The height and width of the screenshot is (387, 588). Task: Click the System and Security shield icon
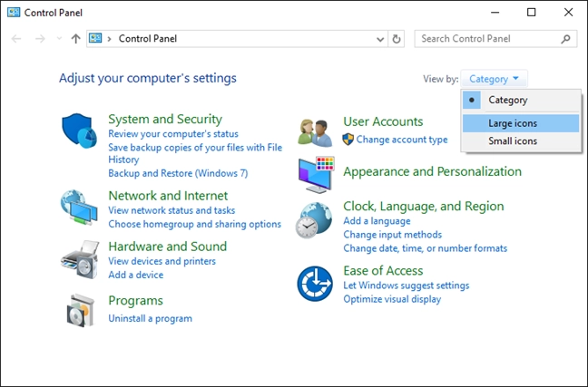pos(79,131)
